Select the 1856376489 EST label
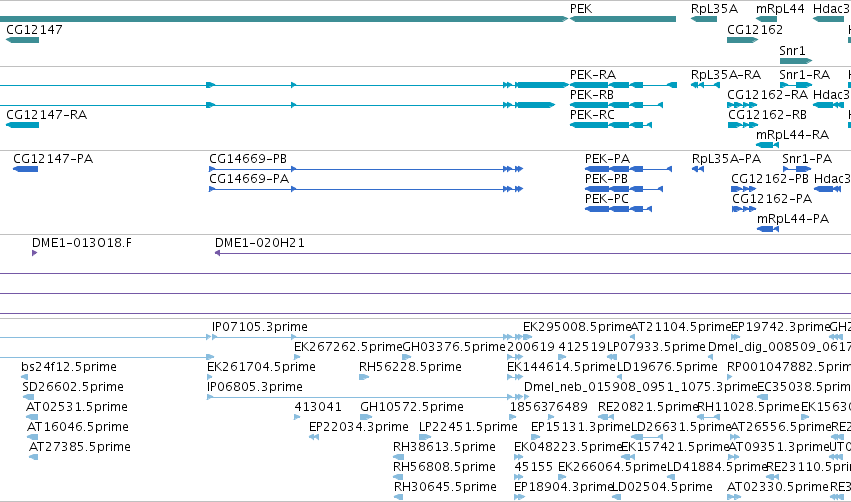The width and height of the screenshot is (851, 502). [x=549, y=407]
